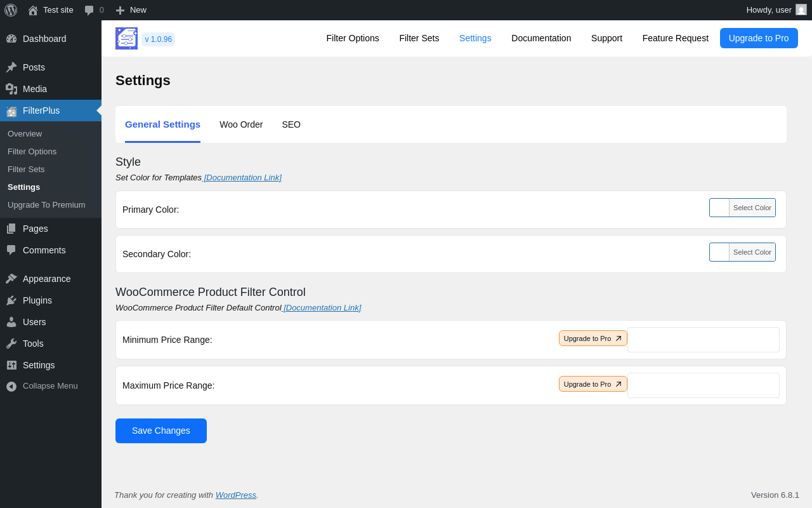Viewport: 812px width, 508px height.
Task: Focus the Minimum Price Range input
Action: point(704,340)
